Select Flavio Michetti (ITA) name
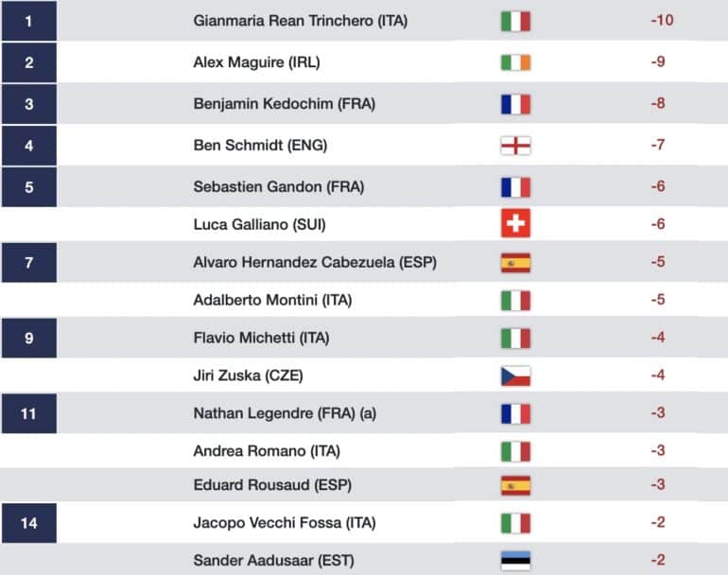728x575 pixels. click(x=261, y=338)
